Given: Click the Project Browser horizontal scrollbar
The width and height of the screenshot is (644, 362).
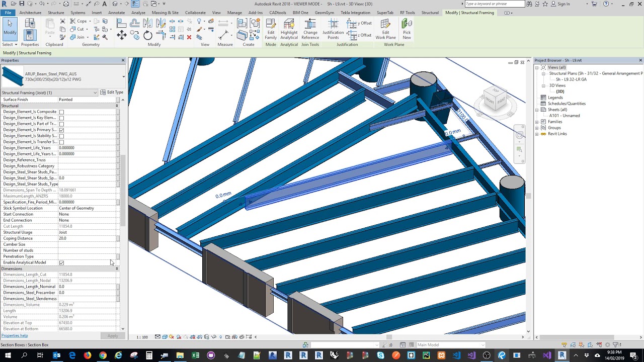Looking at the screenshot, I should click(x=577, y=337).
